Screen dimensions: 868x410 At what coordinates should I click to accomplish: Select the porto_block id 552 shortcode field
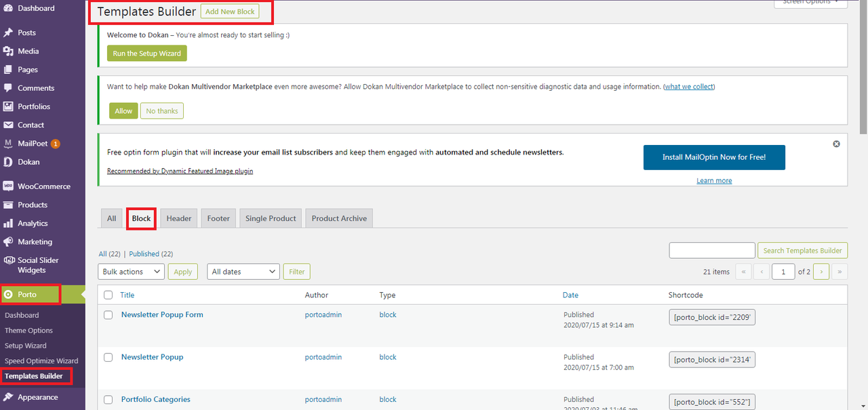[712, 402]
